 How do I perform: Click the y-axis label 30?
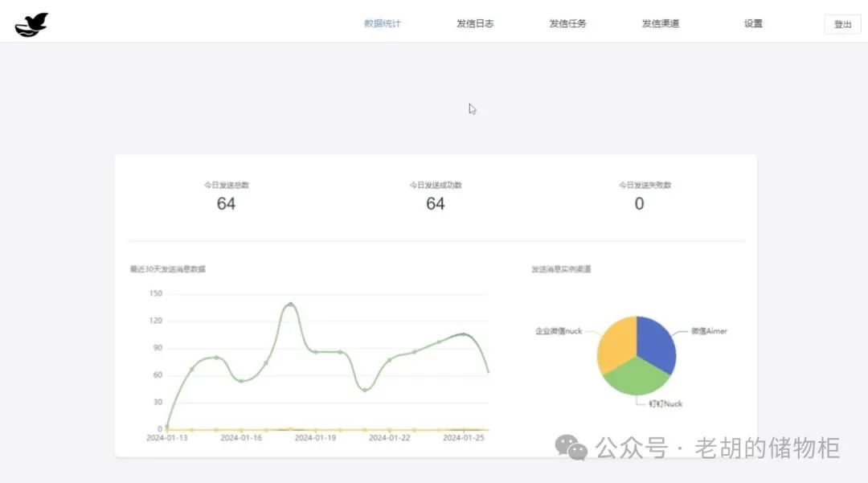tap(158, 402)
